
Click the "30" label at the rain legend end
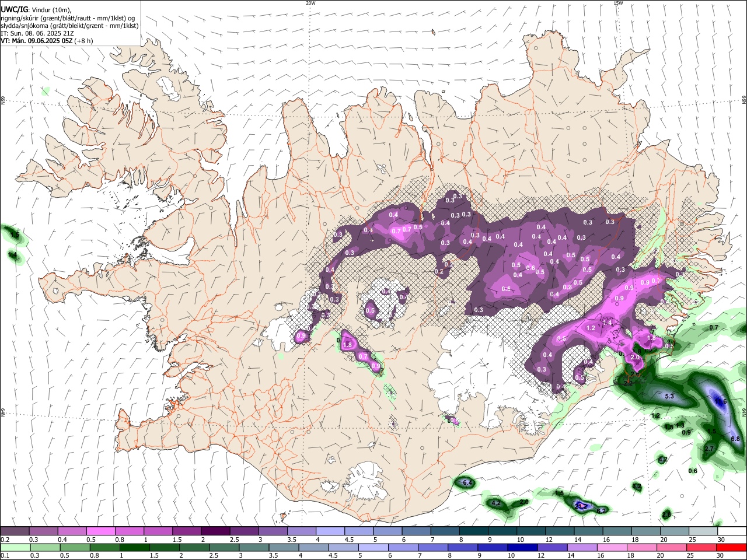(x=720, y=555)
